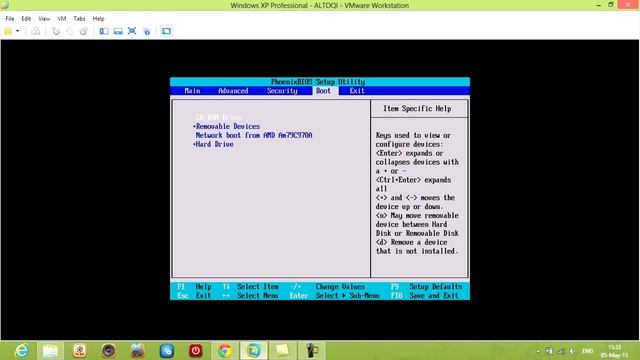
Task: Click the Revert to Snapshot icon
Action: pyautogui.click(x=70, y=31)
